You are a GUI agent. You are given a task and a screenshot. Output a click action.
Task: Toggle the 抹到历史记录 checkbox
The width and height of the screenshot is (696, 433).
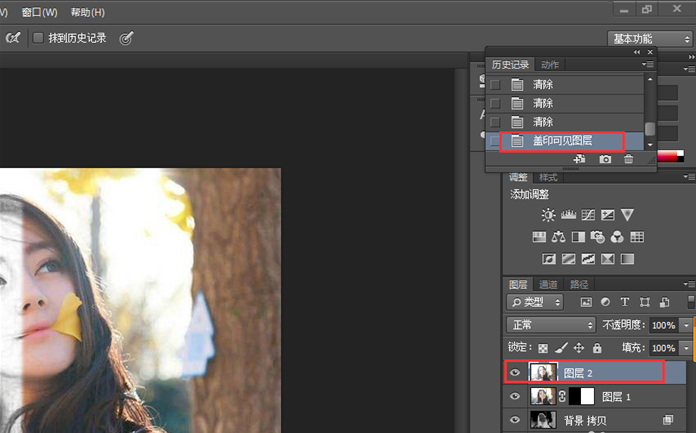click(x=38, y=38)
